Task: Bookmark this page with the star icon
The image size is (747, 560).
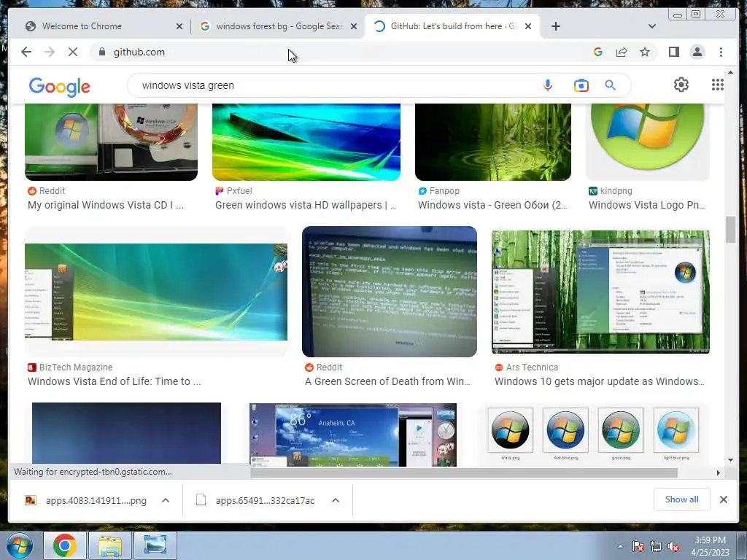Action: (645, 52)
